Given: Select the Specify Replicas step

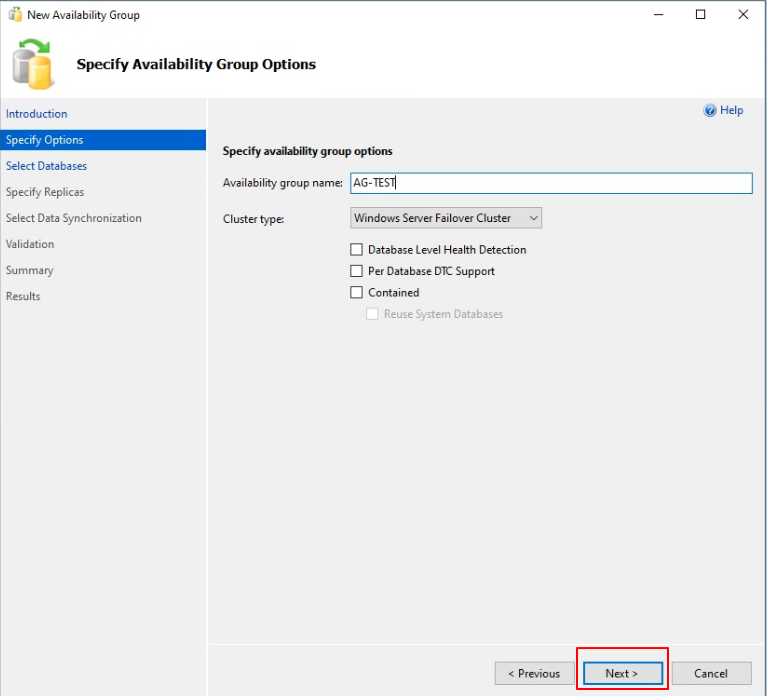Looking at the screenshot, I should pyautogui.click(x=45, y=192).
